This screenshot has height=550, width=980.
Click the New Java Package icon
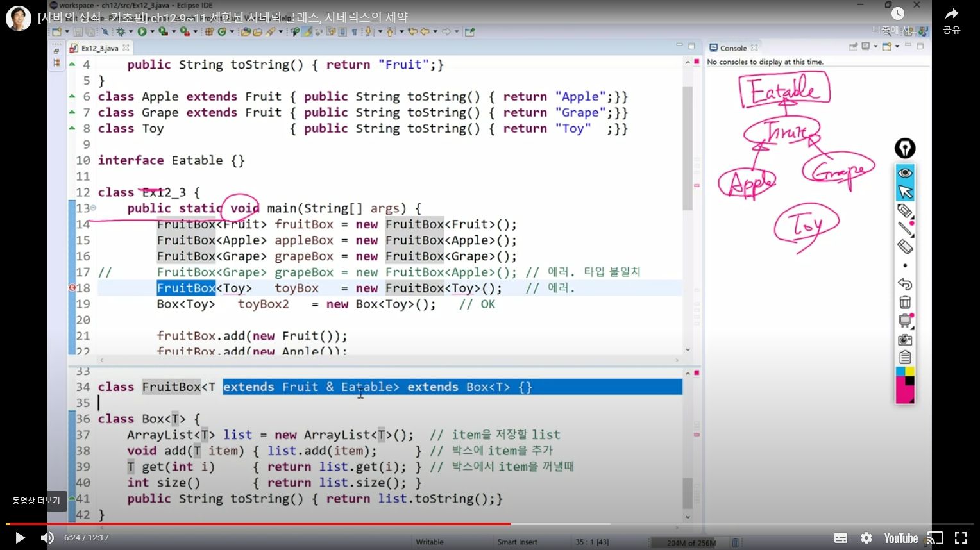[208, 31]
